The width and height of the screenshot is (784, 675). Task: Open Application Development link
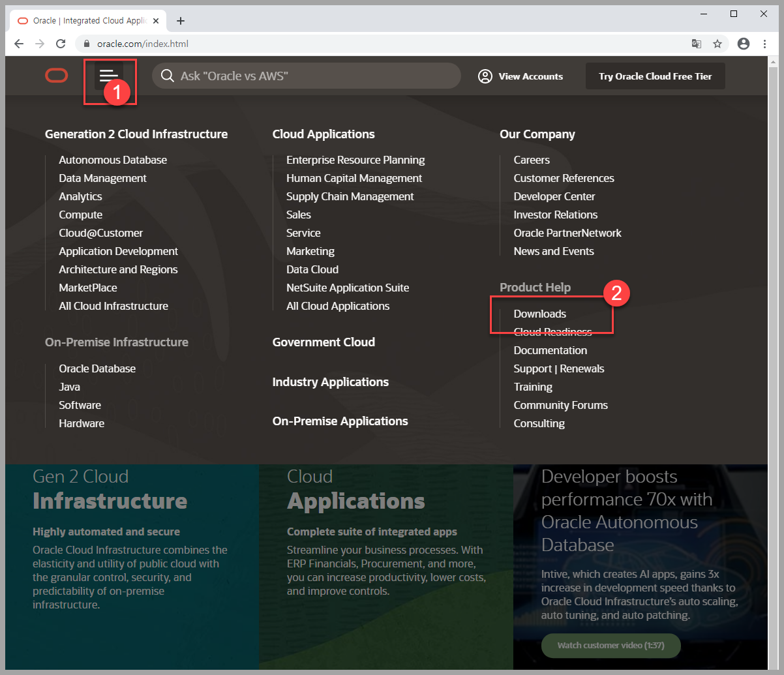coord(118,251)
